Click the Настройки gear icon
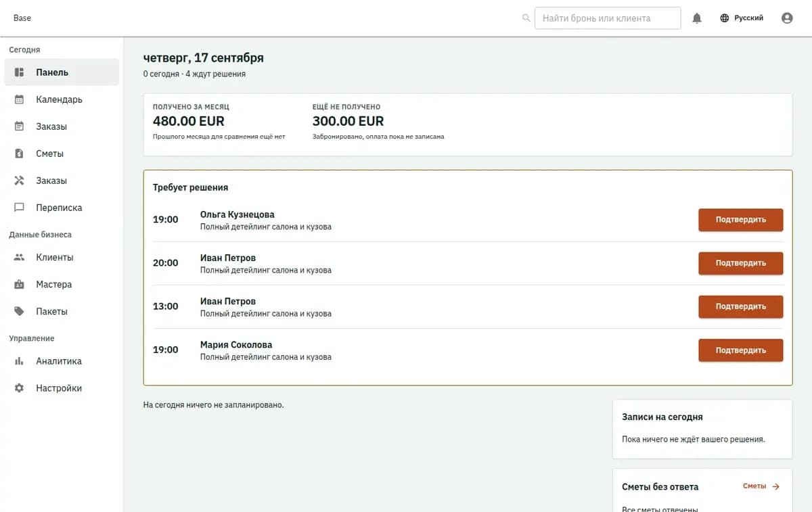812x512 pixels. click(20, 388)
